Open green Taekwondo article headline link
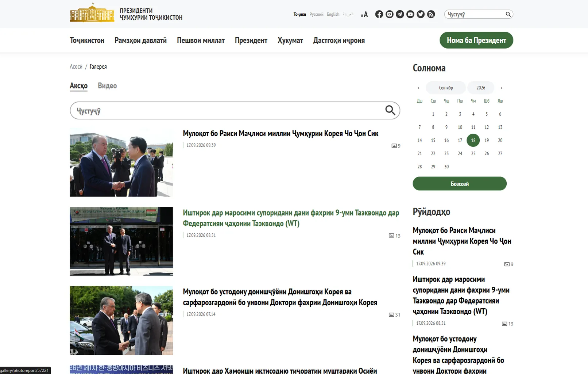The width and height of the screenshot is (588, 374). point(291,218)
